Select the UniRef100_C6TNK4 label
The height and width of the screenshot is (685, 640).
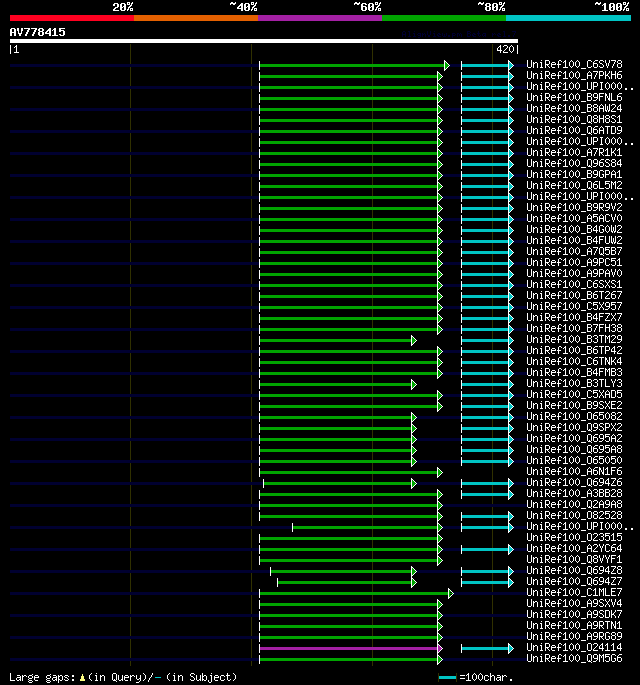pyautogui.click(x=574, y=361)
